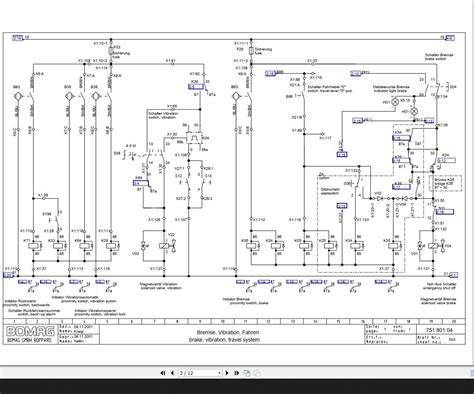Click the greyed-out next view icon
The image size is (474, 394).
tap(257, 373)
